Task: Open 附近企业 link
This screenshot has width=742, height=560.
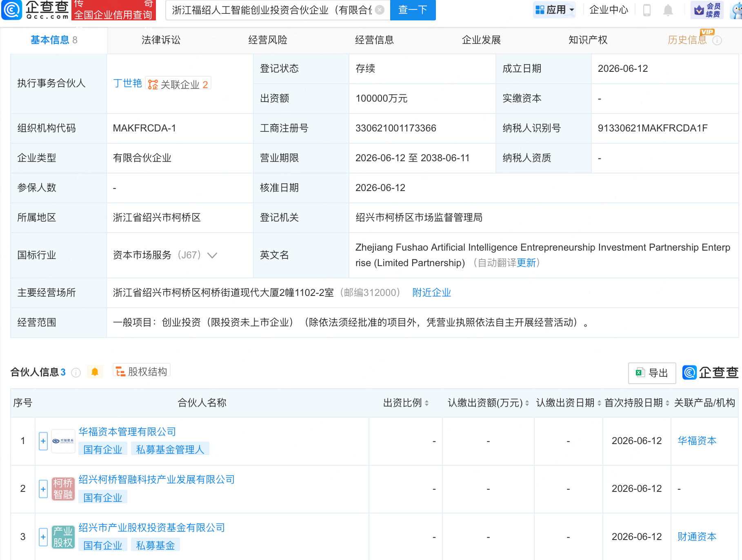Action: 431,293
